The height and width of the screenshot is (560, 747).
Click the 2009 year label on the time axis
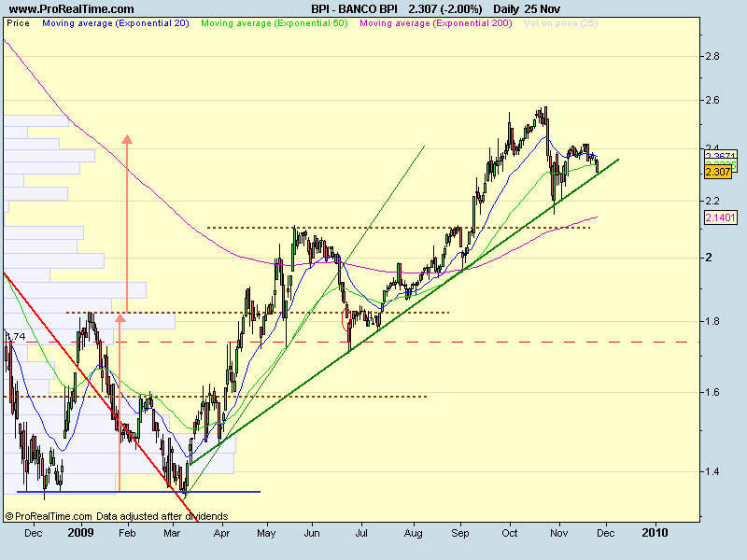coord(80,532)
